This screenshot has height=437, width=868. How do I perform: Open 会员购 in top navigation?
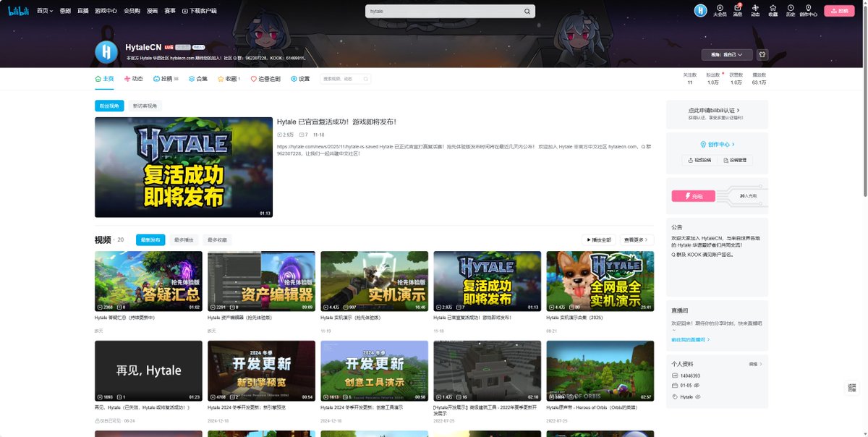pyautogui.click(x=132, y=11)
